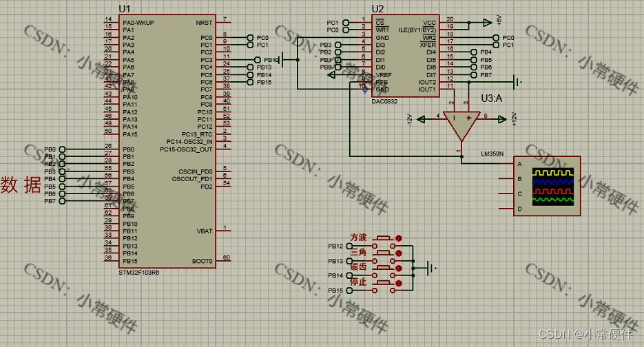
Task: Click the PC1 terminal on U2 CS pin
Action: (x=346, y=23)
